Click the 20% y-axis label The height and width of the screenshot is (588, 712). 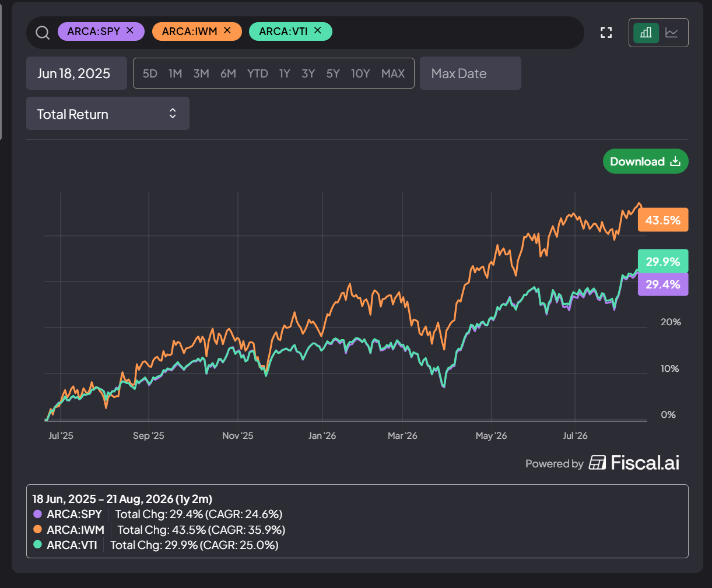671,322
